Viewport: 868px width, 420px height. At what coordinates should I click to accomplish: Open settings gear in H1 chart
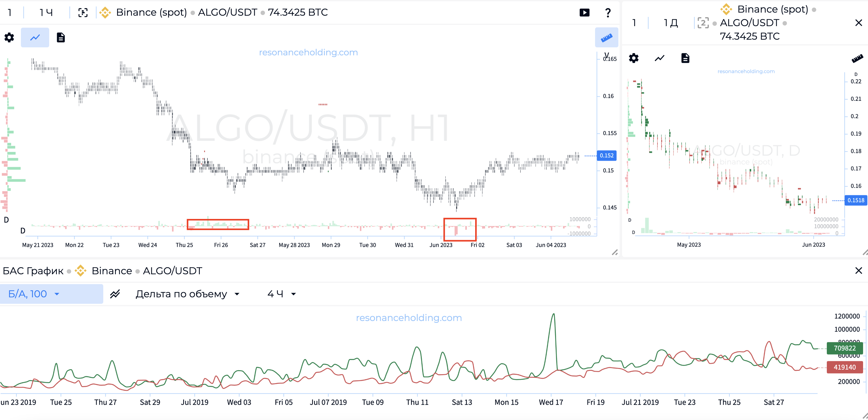[9, 38]
